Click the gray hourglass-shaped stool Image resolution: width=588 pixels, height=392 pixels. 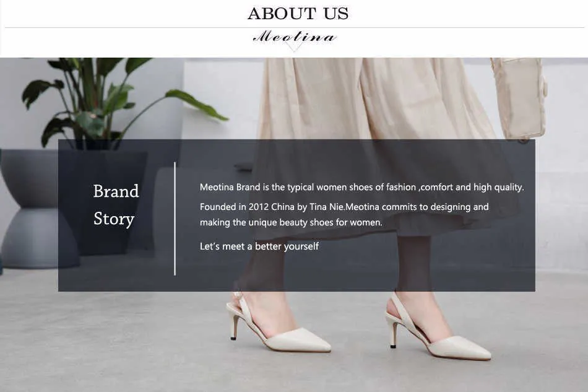click(x=36, y=209)
